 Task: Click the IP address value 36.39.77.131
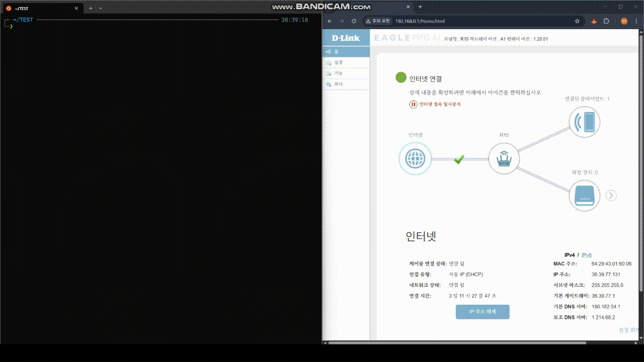(x=606, y=275)
